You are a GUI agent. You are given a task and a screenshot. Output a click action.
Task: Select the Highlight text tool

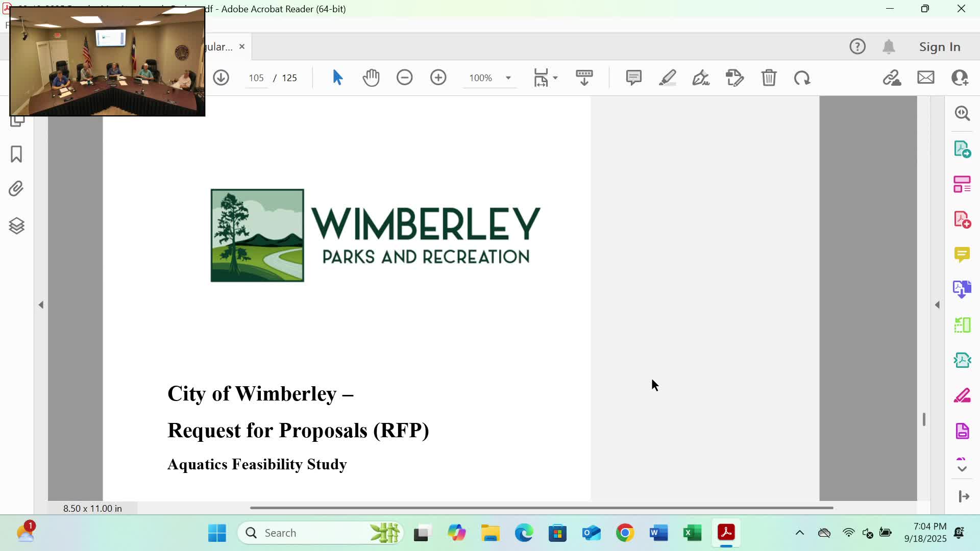point(667,78)
